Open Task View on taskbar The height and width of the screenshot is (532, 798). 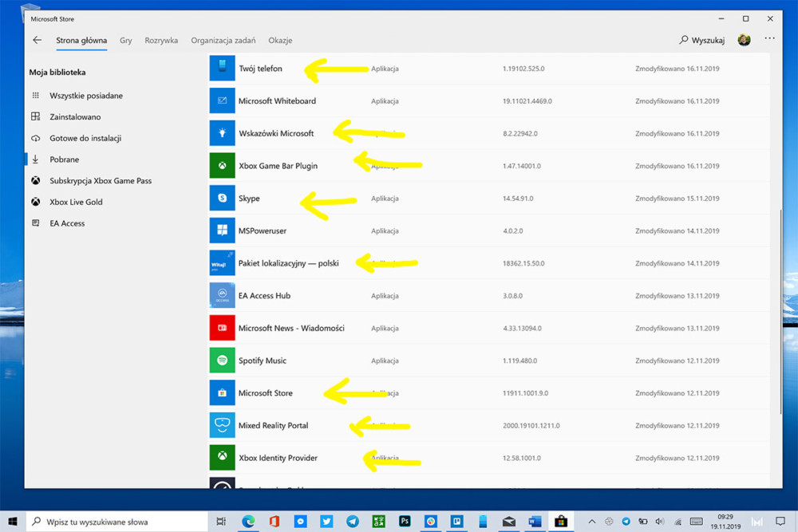221,522
